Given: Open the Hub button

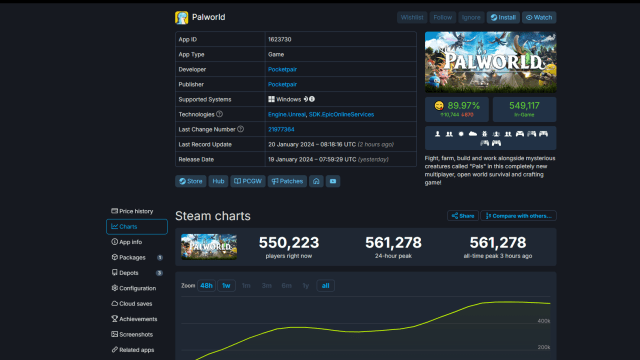Looking at the screenshot, I should [218, 181].
